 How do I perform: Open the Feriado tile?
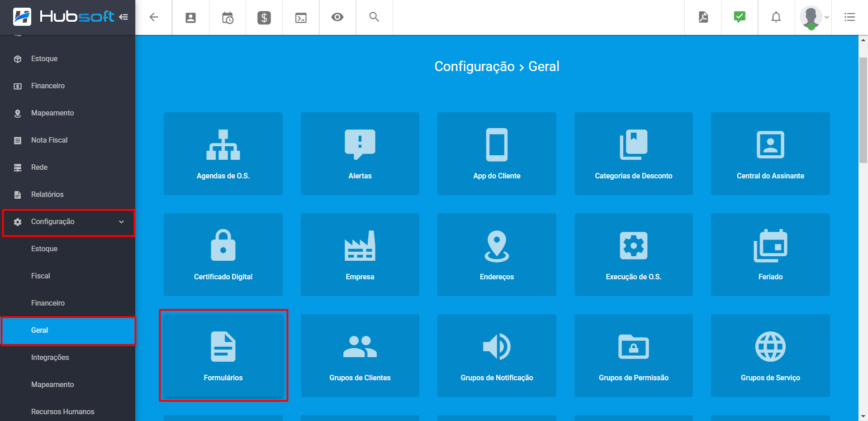(x=770, y=254)
